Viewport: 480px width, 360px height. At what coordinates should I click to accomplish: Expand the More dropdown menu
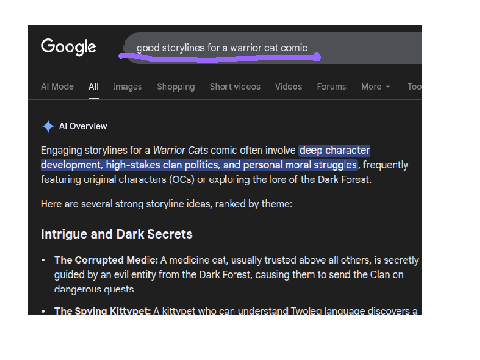tap(375, 87)
